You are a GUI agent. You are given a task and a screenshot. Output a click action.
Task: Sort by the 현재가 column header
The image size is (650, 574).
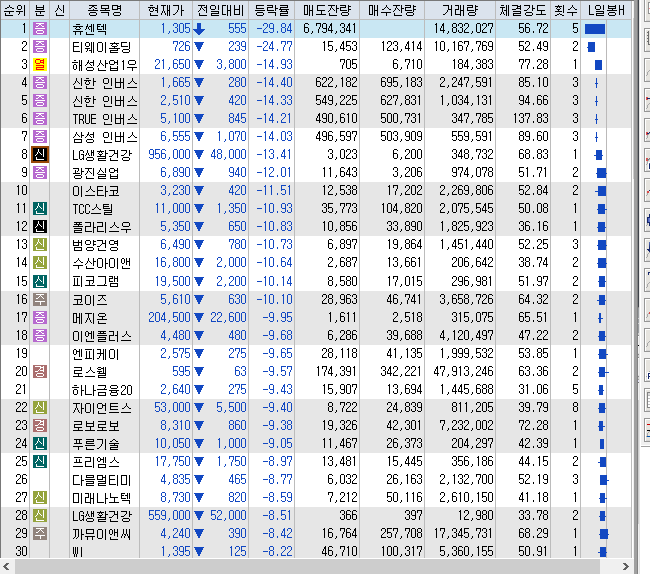click(166, 10)
